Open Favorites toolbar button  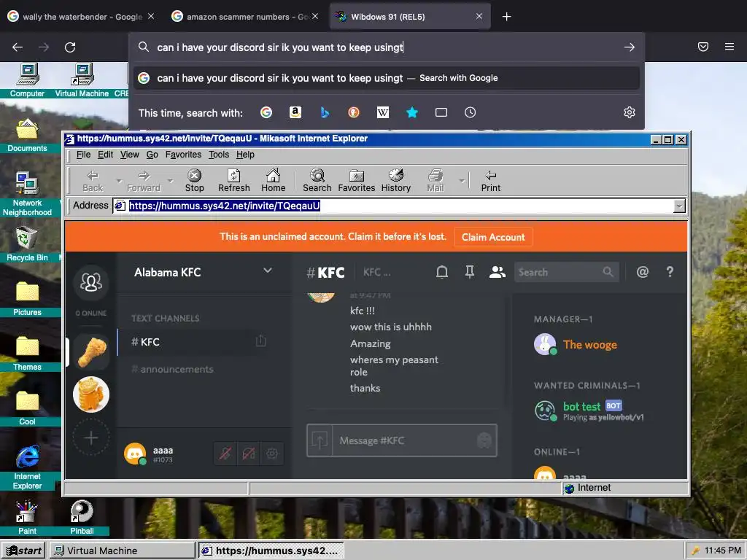(356, 181)
